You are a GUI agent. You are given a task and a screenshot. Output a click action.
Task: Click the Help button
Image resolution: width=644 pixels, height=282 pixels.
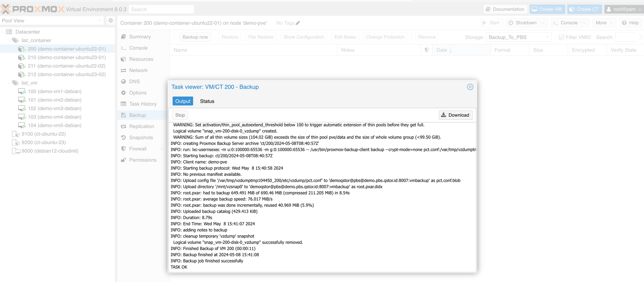(x=630, y=23)
